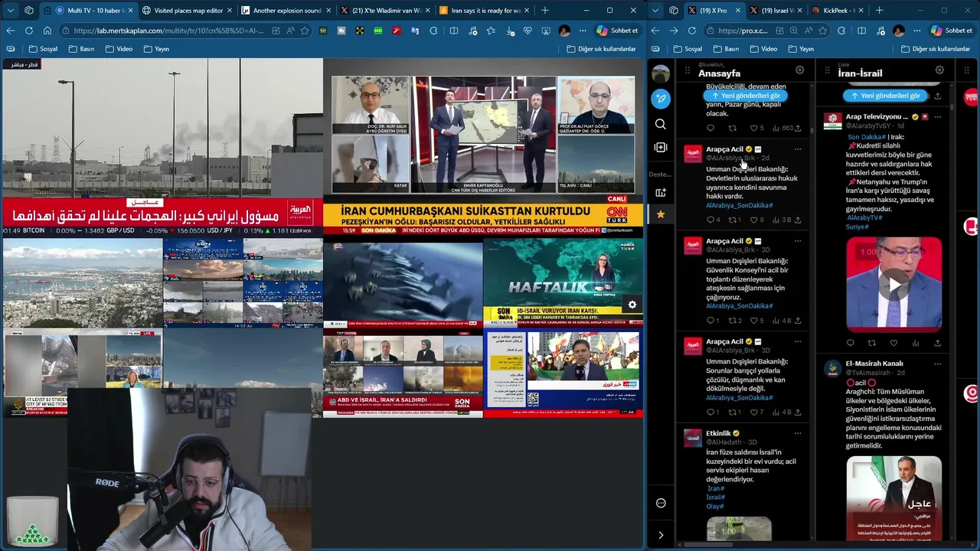
Task: Open more menu on Etkinlik @AlHadath post
Action: 798,433
